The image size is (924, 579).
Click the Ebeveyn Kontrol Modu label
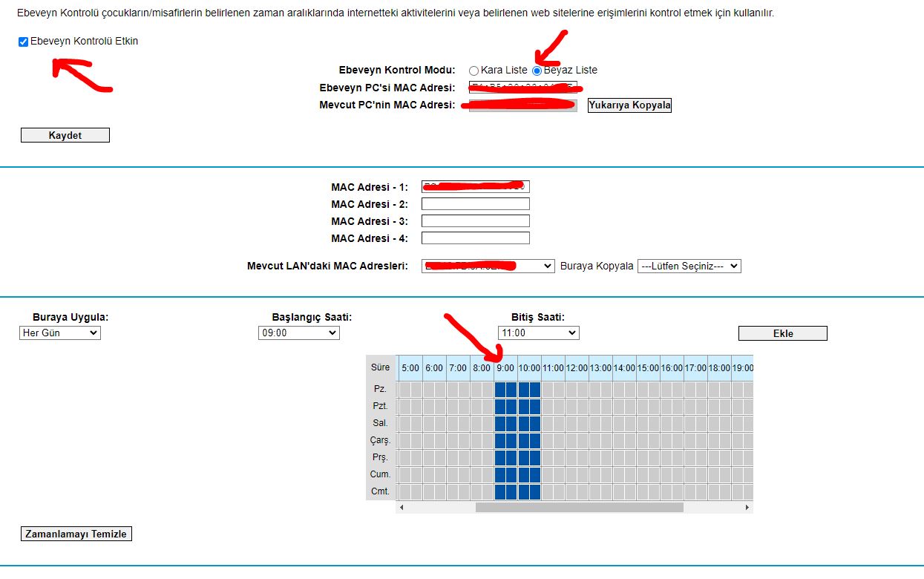397,70
